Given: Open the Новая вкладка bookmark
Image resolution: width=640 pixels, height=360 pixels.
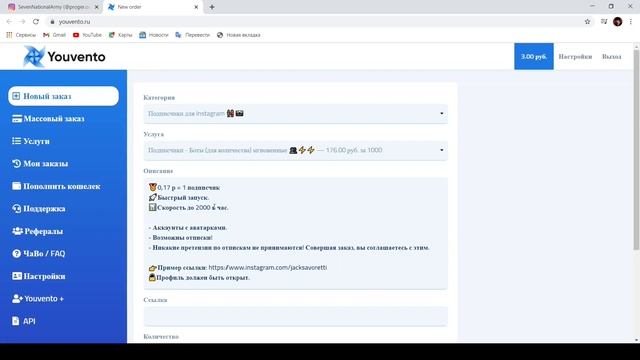Looking at the screenshot, I should coord(238,35).
